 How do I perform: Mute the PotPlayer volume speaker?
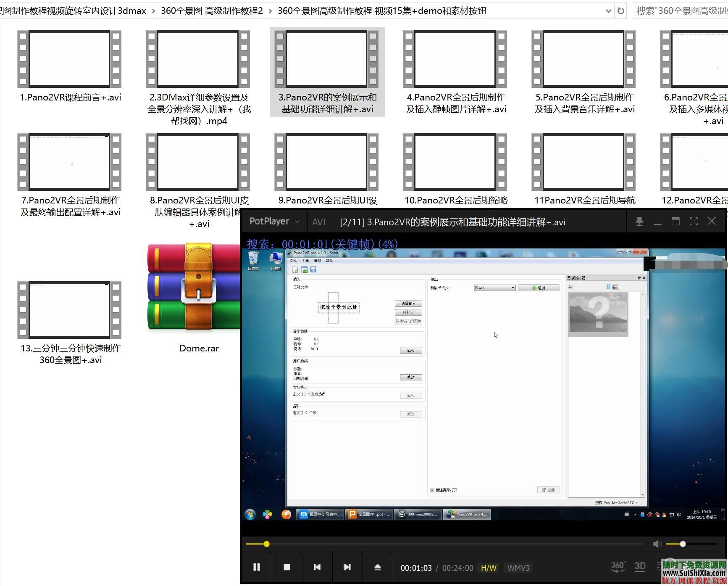click(x=657, y=544)
